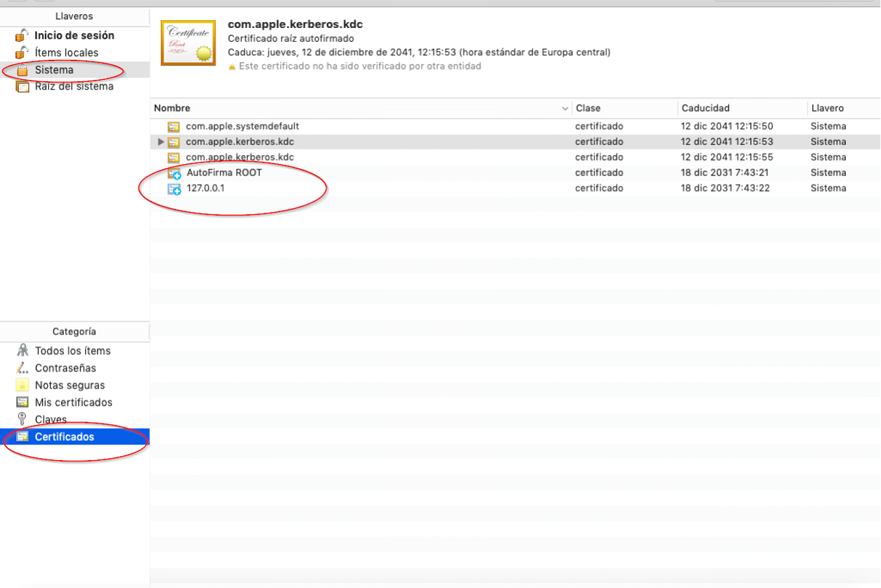Sort list by Nombre column
The height and width of the screenshot is (588, 881).
pos(172,109)
